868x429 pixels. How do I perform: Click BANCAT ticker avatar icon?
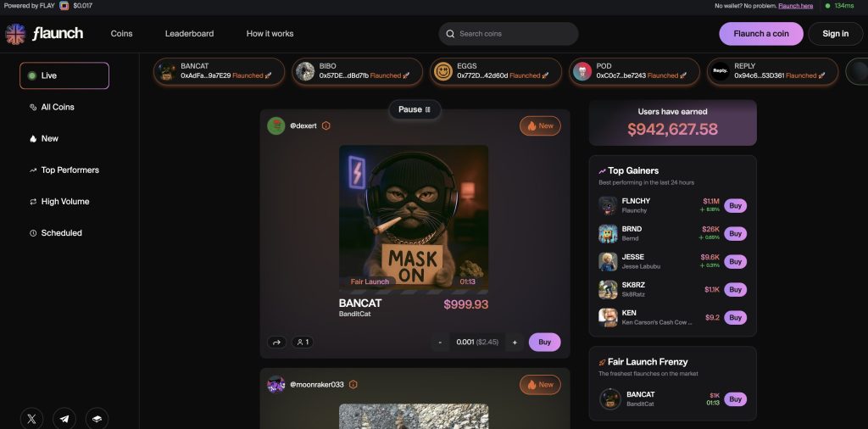coord(167,71)
